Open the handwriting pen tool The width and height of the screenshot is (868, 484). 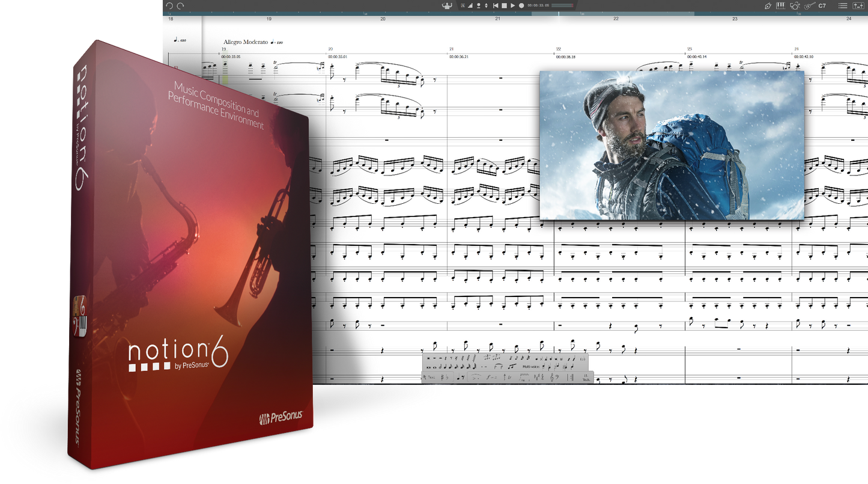coord(768,5)
